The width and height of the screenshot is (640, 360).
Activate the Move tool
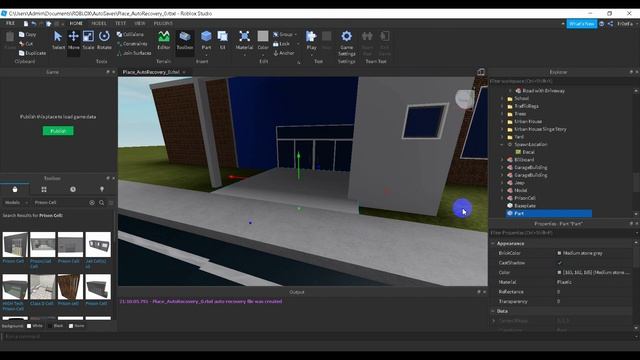tap(73, 40)
